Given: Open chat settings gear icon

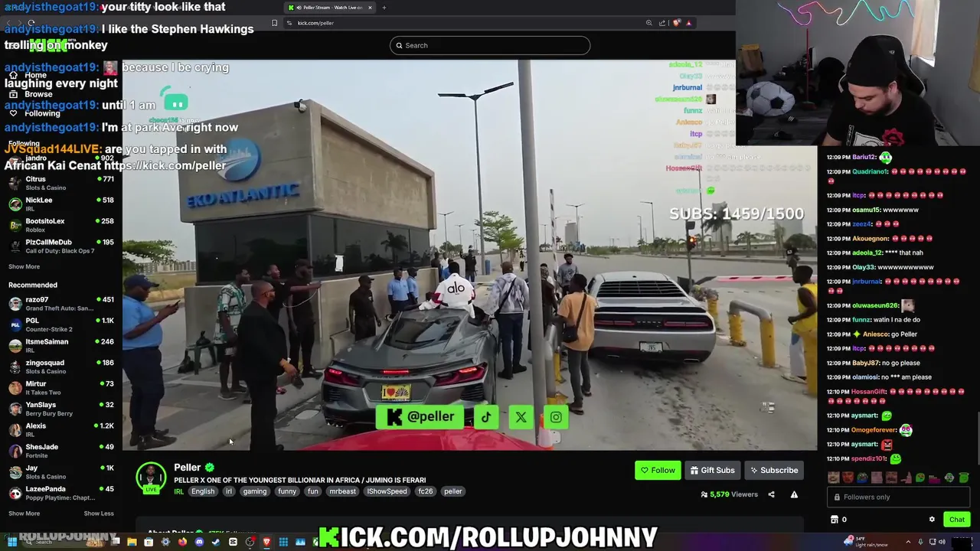Looking at the screenshot, I should pyautogui.click(x=932, y=520).
